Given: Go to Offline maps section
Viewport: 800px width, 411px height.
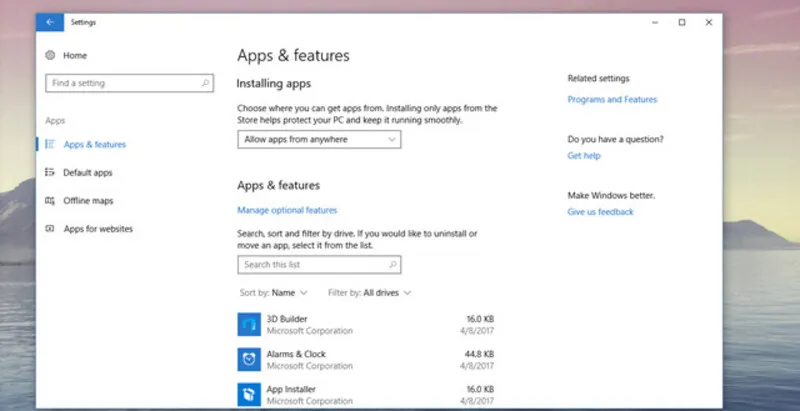Looking at the screenshot, I should point(88,201).
